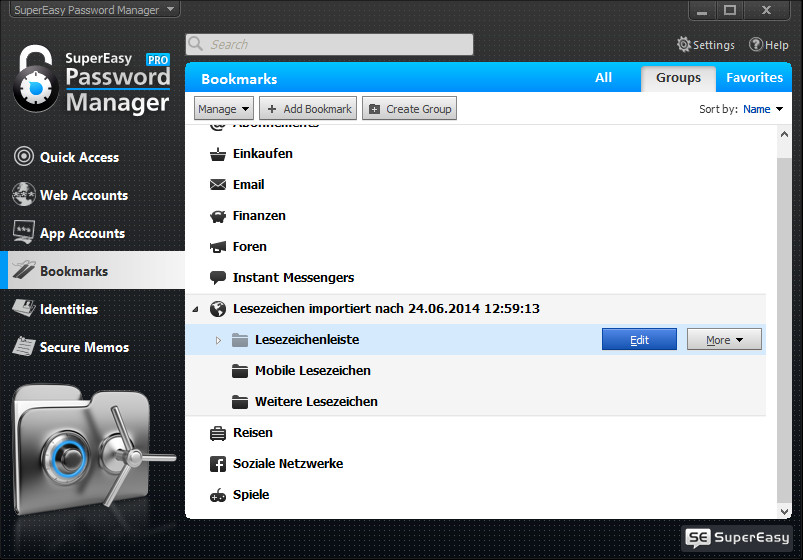Screen dimensions: 803x560
Task: Click the Lesezeichenleiste folder icon
Action: [240, 340]
